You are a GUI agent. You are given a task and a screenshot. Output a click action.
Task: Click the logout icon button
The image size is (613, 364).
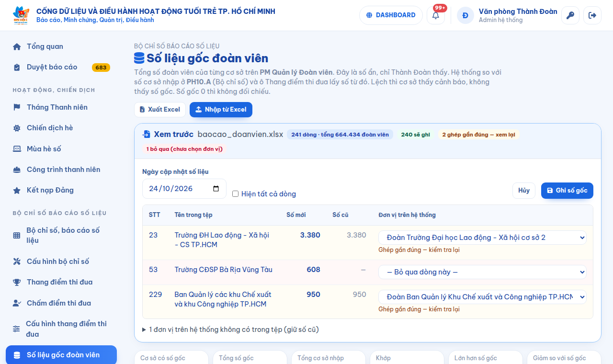[592, 15]
